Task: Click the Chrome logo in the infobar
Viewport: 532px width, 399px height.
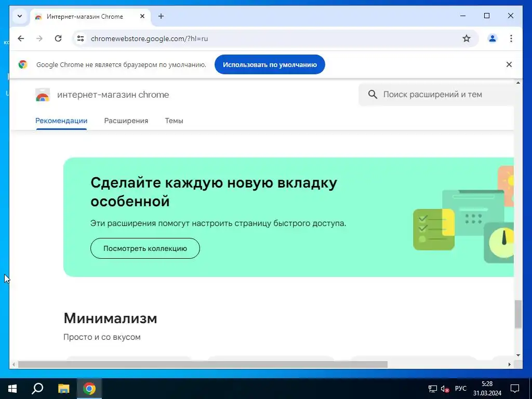Action: click(23, 64)
